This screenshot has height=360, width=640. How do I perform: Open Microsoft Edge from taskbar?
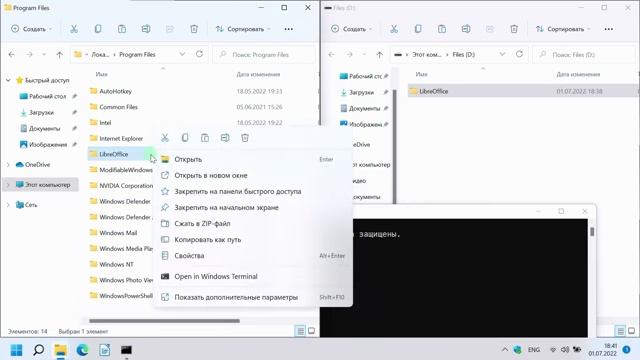click(x=82, y=350)
